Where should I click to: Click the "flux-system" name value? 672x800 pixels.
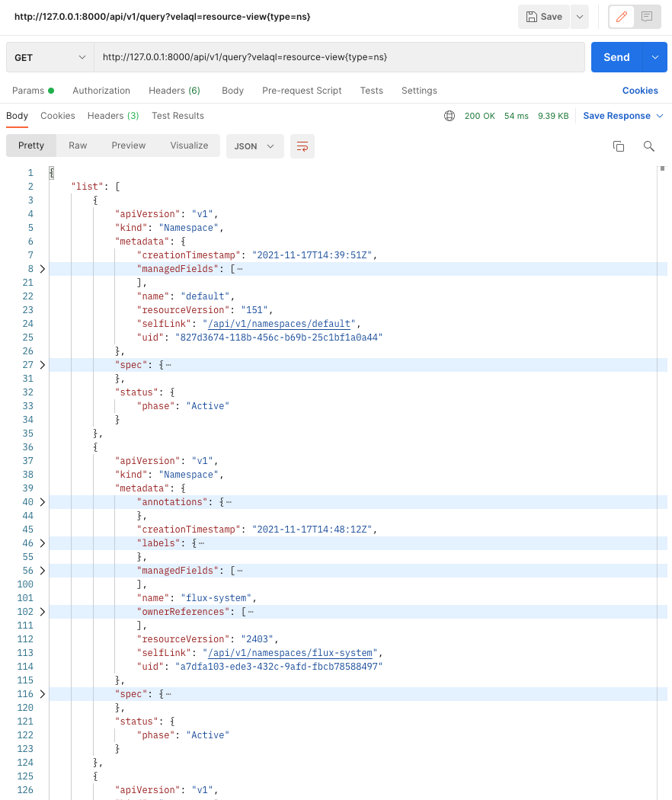click(x=216, y=598)
